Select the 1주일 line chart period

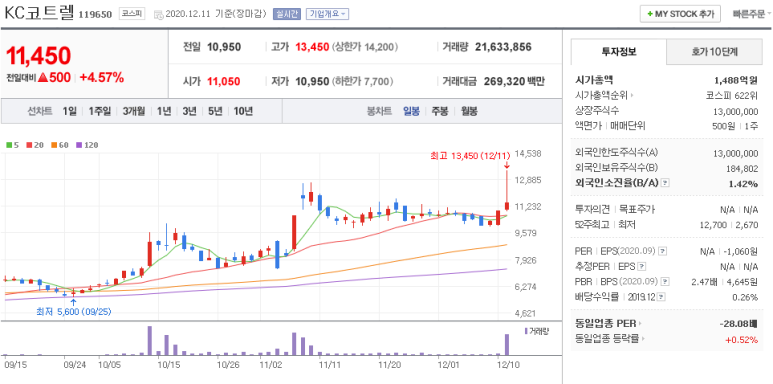coord(100,111)
